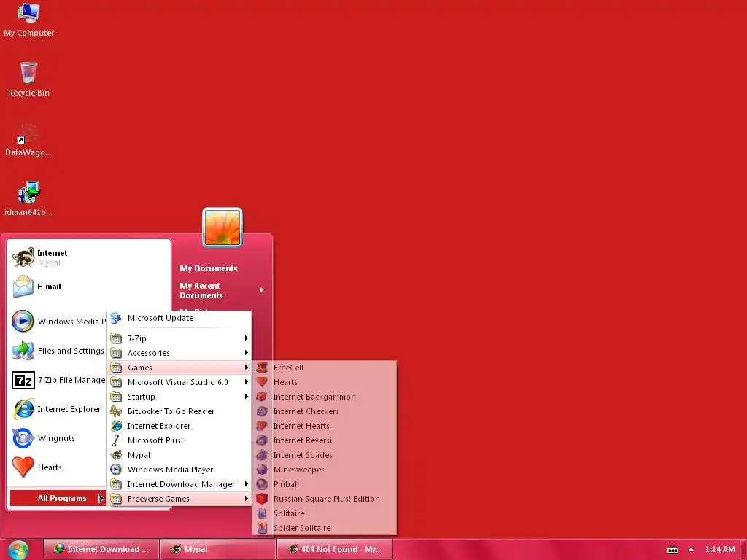Click the Windows Media Player icon in pinned list
The width and height of the screenshot is (747, 560).
pyautogui.click(x=23, y=321)
